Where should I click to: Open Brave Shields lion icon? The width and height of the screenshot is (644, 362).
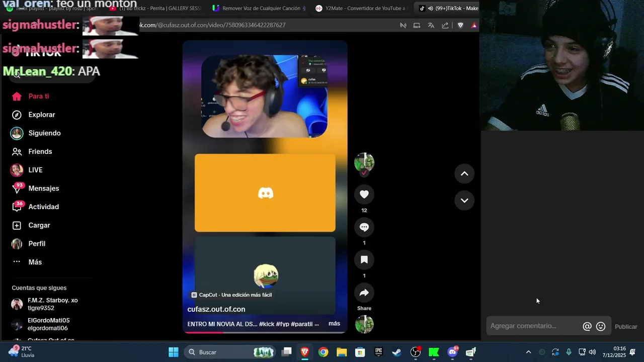pos(460,25)
